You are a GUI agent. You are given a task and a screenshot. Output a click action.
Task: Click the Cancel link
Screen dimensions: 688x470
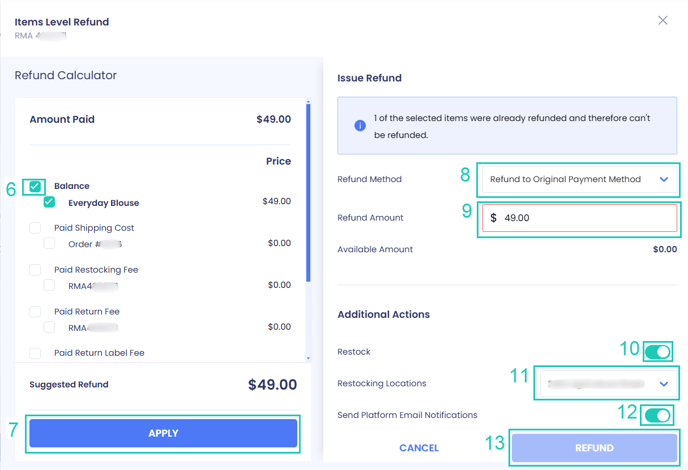[418, 448]
